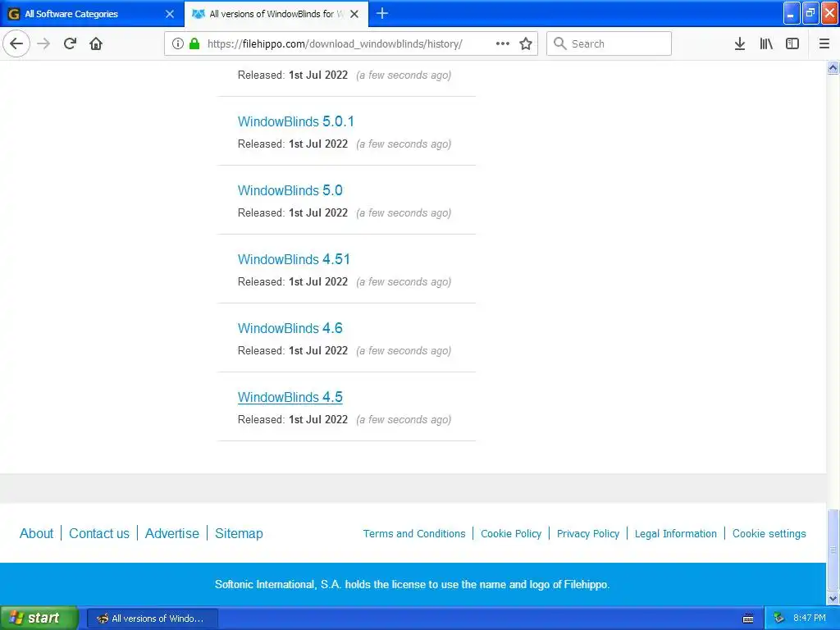Go back using the browser back arrow
Screen dimensions: 840x630
[x=16, y=43]
